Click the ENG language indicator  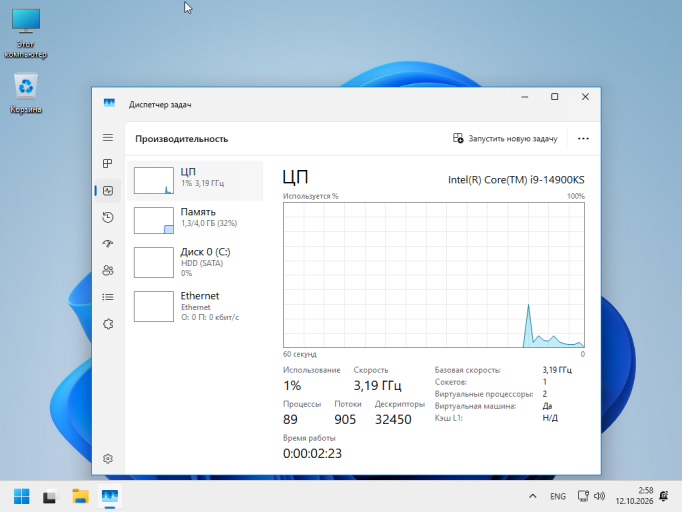558,496
